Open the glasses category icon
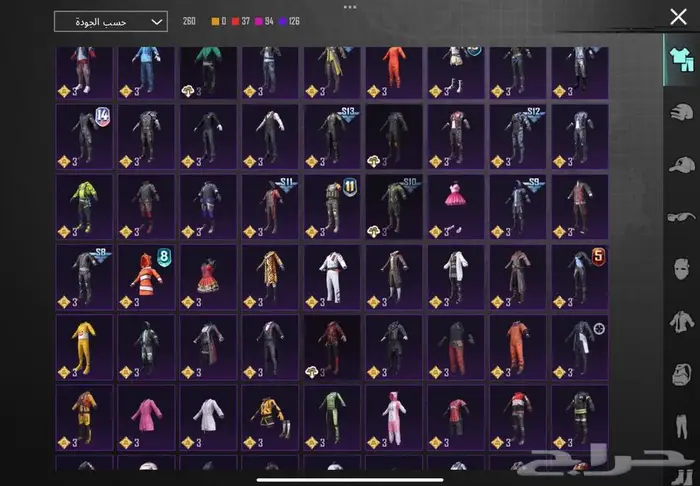This screenshot has width=700, height=486. (679, 216)
